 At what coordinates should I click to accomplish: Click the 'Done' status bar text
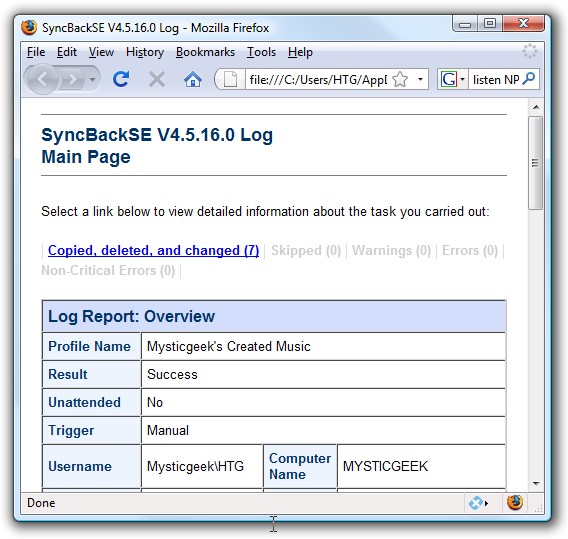[x=41, y=503]
